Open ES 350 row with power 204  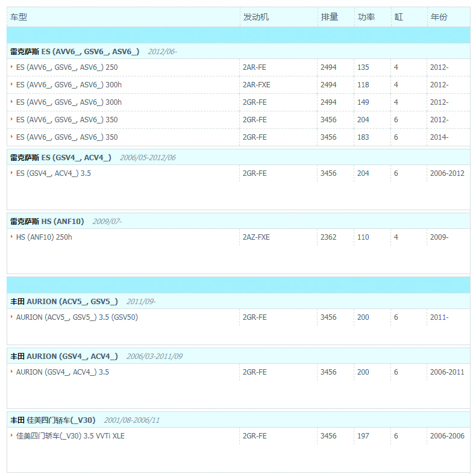[x=67, y=120]
